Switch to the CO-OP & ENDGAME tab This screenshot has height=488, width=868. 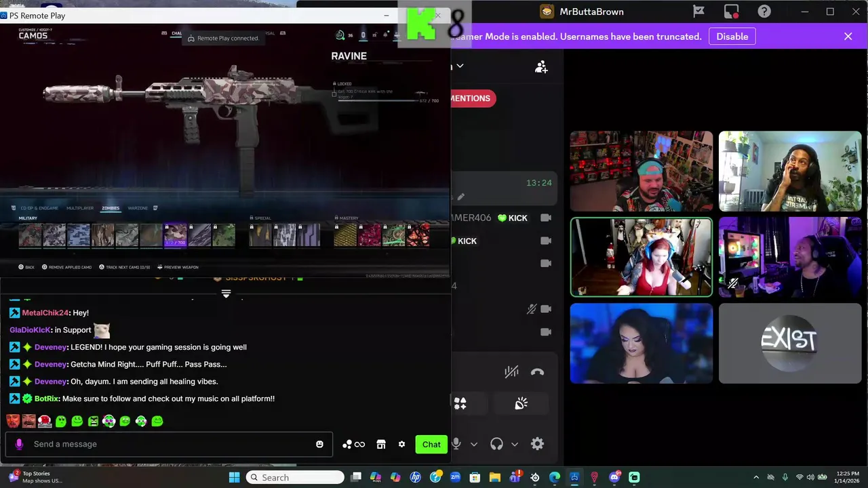coord(39,208)
